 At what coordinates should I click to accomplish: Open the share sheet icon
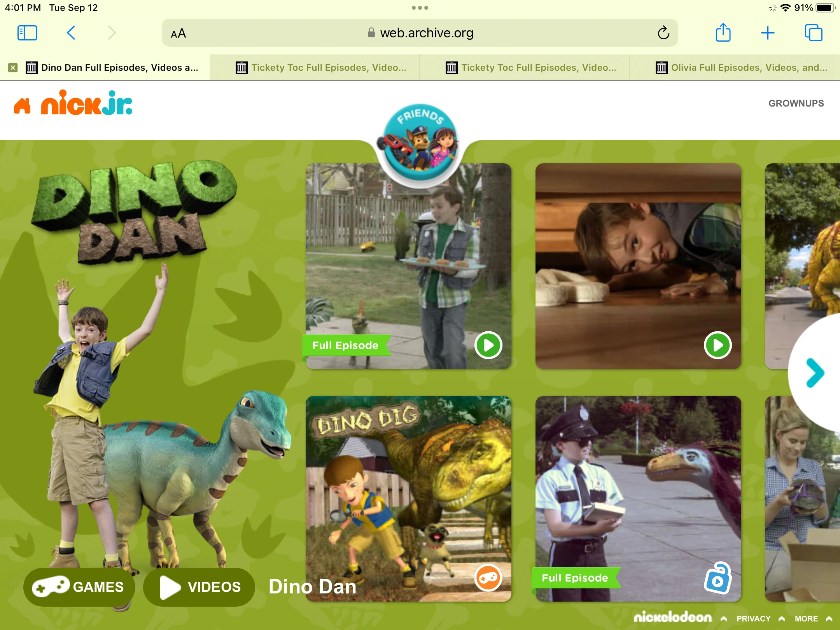click(723, 33)
